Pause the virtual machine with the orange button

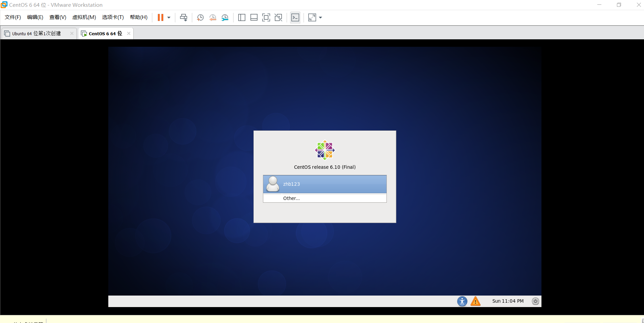(160, 18)
